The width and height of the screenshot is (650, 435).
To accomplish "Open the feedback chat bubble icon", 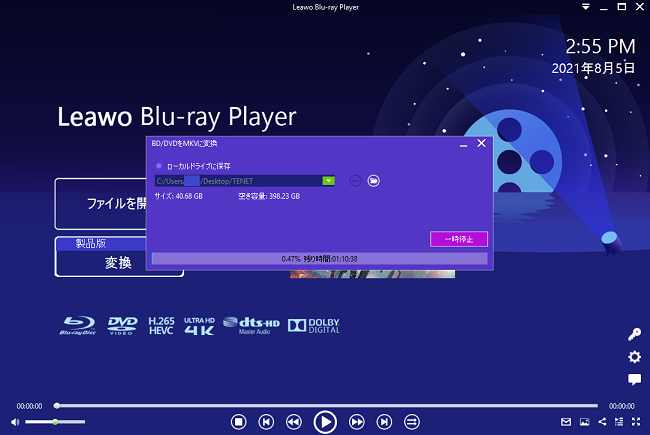I will pyautogui.click(x=634, y=379).
